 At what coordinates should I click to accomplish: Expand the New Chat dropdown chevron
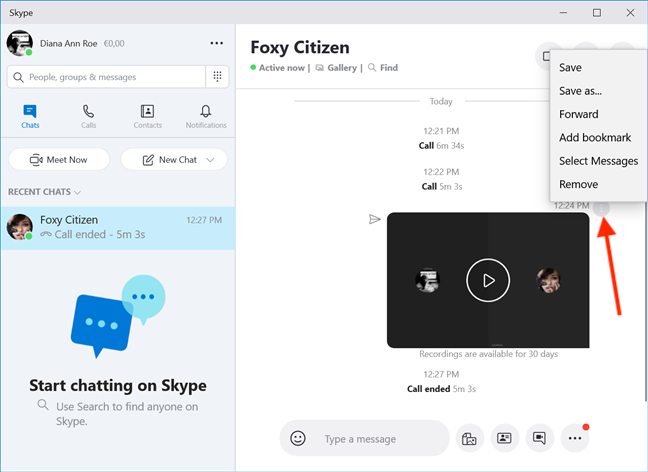(x=210, y=160)
